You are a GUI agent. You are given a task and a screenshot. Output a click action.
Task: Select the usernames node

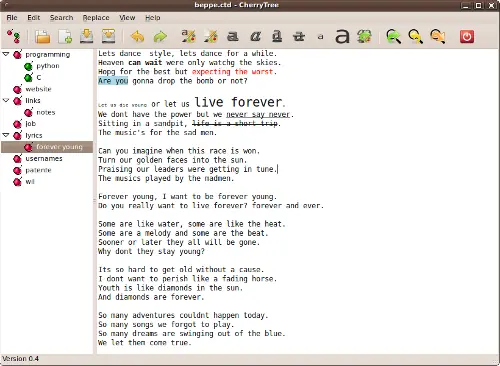44,158
